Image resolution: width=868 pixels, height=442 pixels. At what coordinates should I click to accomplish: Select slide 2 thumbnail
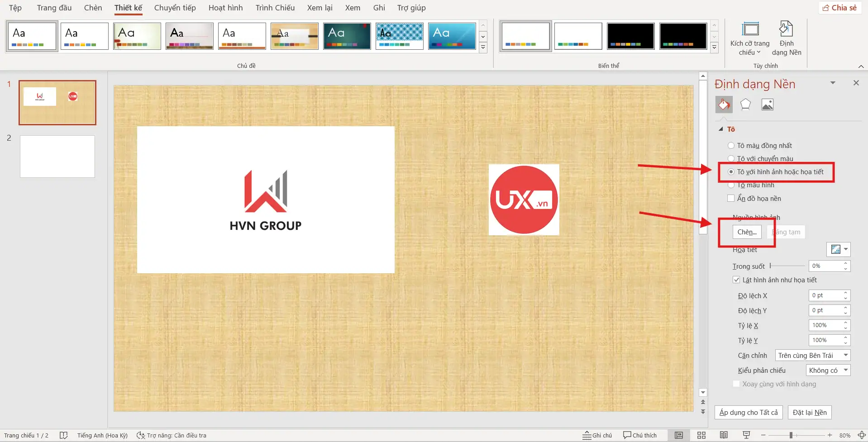(x=57, y=156)
